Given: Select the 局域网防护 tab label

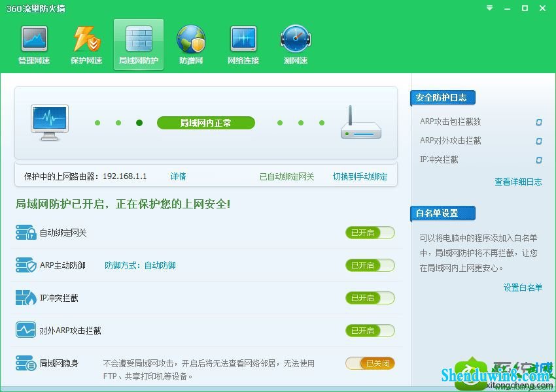Looking at the screenshot, I should (x=139, y=61).
